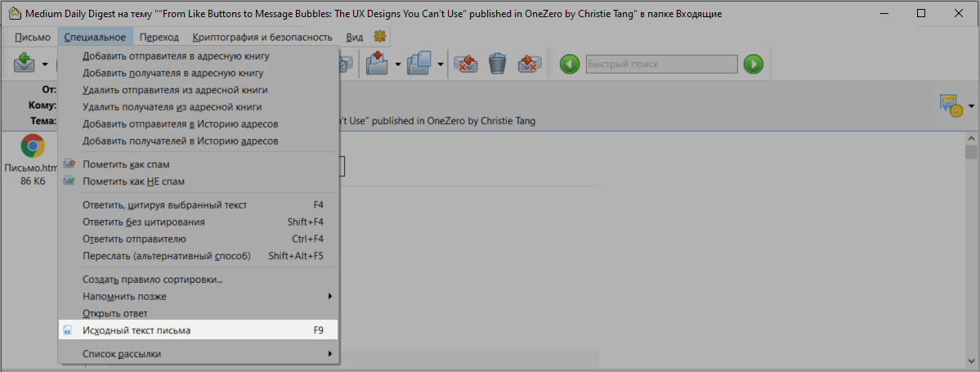The height and width of the screenshot is (372, 980).
Task: Select Ответить без цитирования
Action: point(199,222)
